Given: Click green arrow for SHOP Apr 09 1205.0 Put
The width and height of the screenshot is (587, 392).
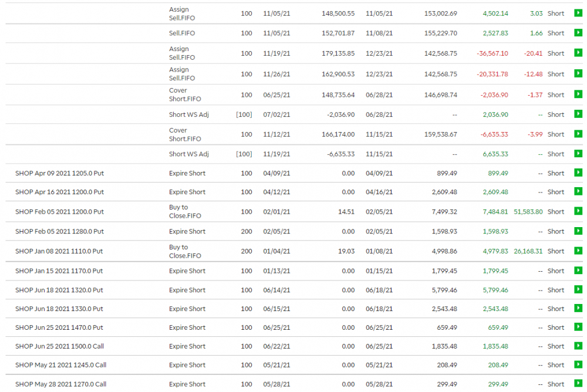Looking at the screenshot, I should click(578, 173).
